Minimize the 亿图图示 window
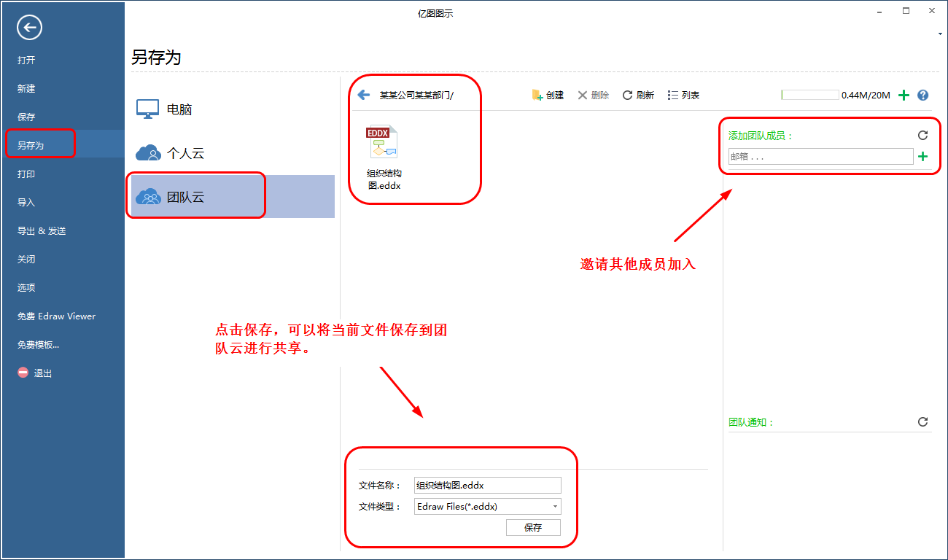 point(880,10)
